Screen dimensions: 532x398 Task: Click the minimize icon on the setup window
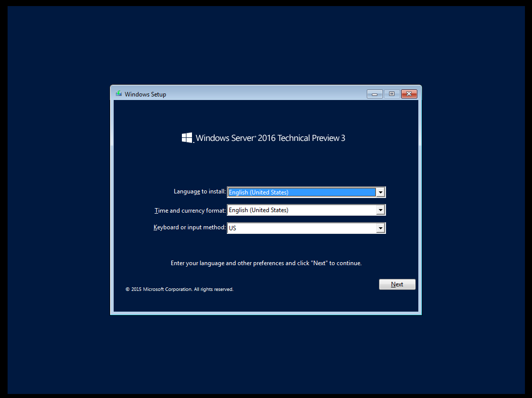(x=374, y=94)
